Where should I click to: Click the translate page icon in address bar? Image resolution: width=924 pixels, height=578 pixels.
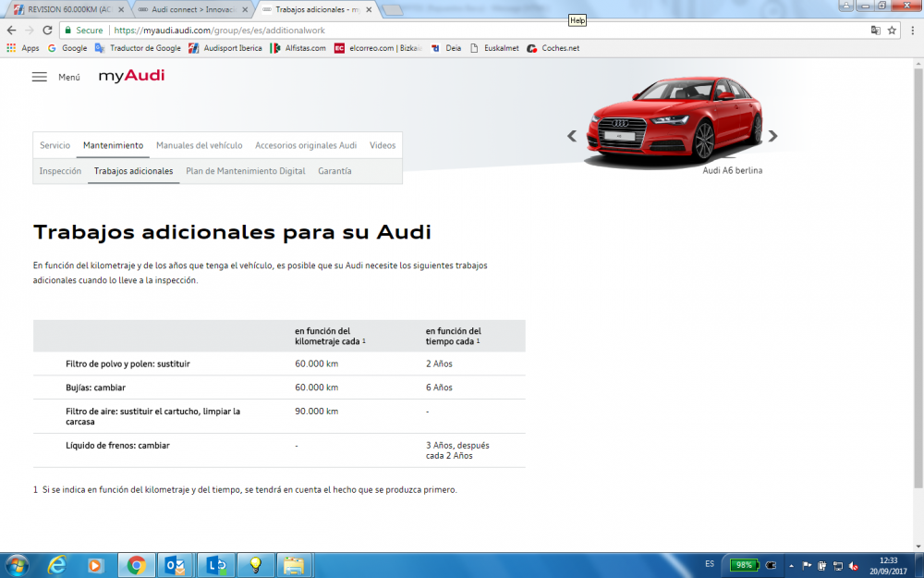click(x=876, y=31)
